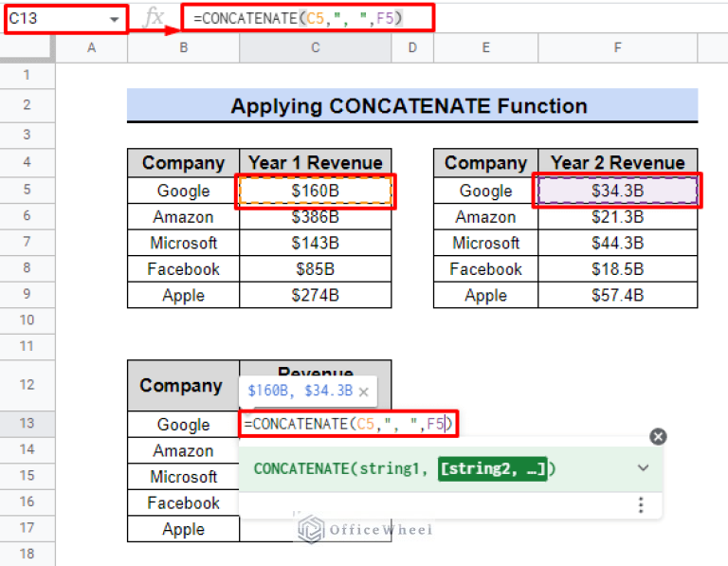Click the Microsoft cell in row 7, column B
728x566 pixels.
coord(183,243)
